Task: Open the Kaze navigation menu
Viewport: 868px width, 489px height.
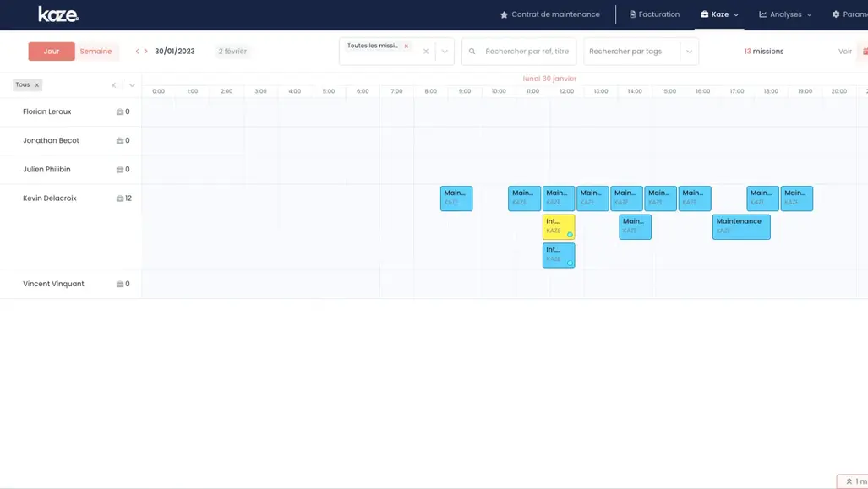Action: click(x=719, y=14)
